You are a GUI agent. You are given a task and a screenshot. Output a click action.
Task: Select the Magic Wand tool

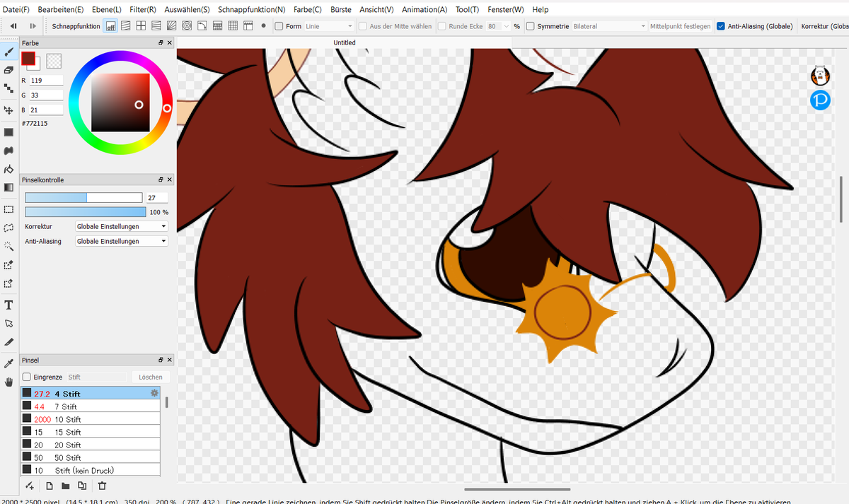[x=8, y=246]
